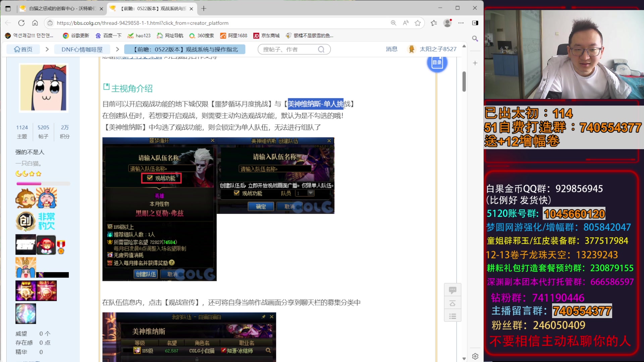Open the 美神维纳斯 创建队伍 screenshot
This screenshot has height=362, width=644.
tap(276, 176)
